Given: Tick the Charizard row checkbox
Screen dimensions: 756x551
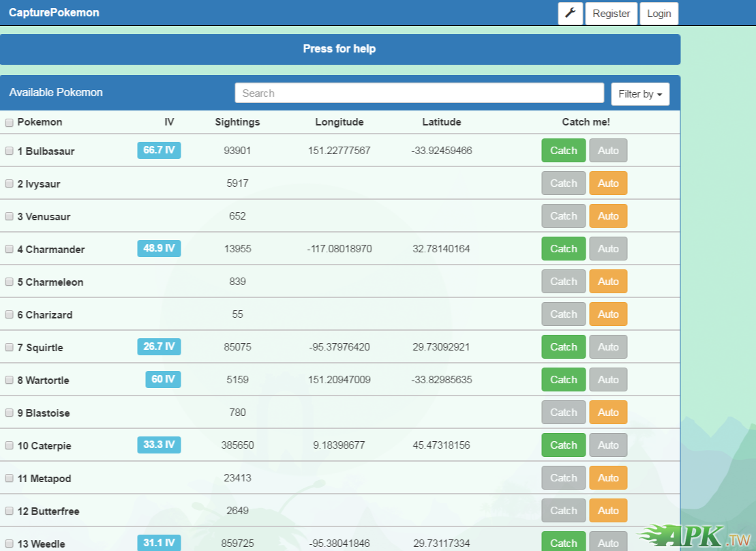Looking at the screenshot, I should click(10, 314).
